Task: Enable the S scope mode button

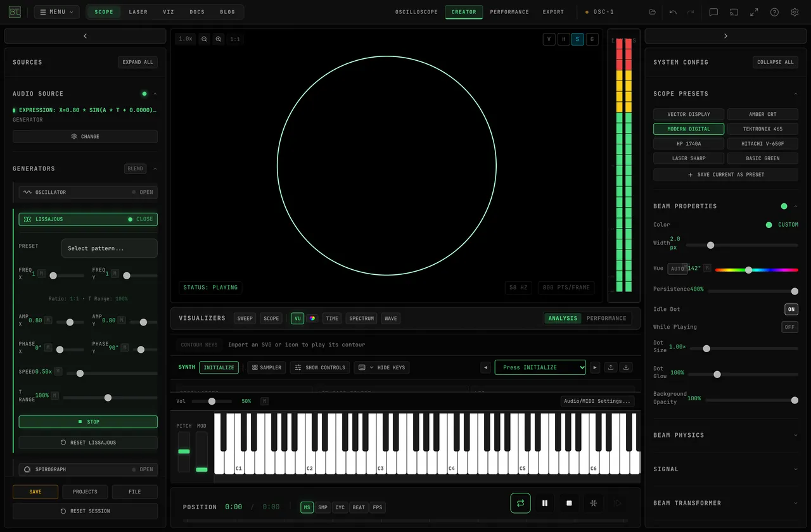Action: (578, 39)
